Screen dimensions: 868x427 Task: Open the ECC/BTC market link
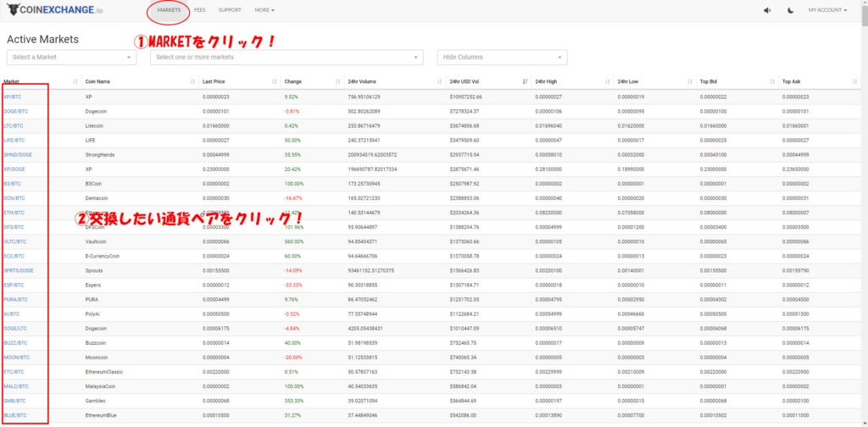pyautogui.click(x=14, y=256)
